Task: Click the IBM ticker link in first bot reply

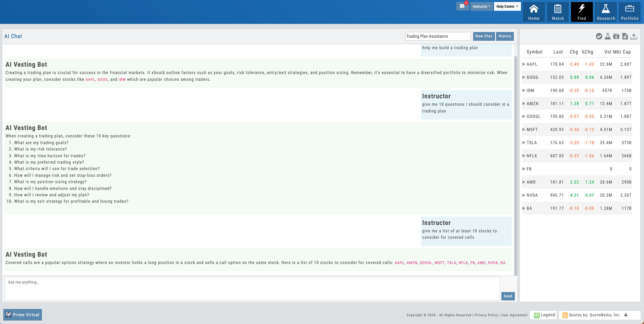Action: (122, 80)
